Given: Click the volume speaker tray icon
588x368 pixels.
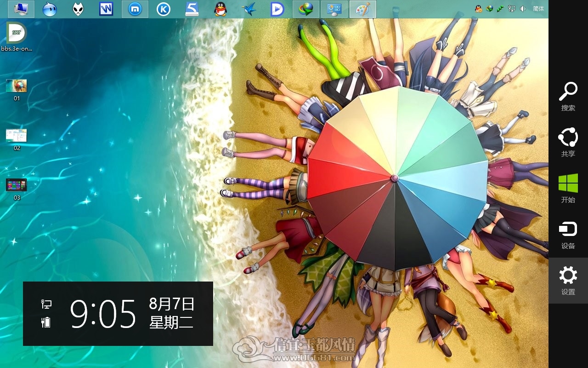Looking at the screenshot, I should (523, 8).
